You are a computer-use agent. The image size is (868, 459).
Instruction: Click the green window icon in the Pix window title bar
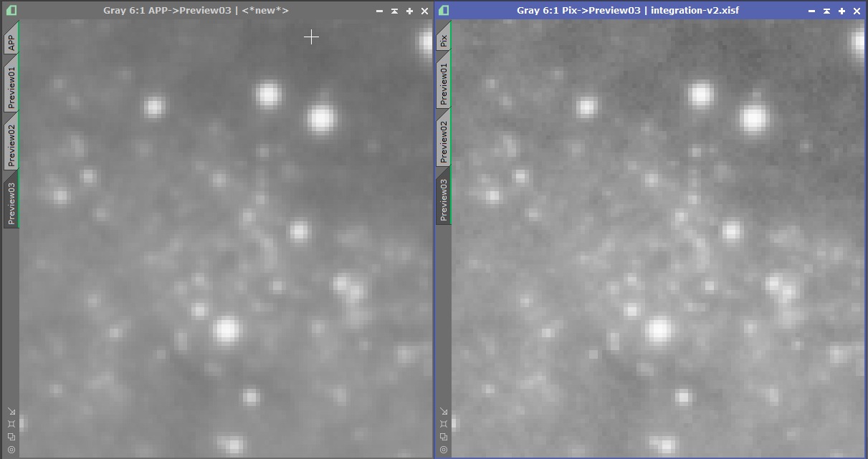pyautogui.click(x=444, y=11)
